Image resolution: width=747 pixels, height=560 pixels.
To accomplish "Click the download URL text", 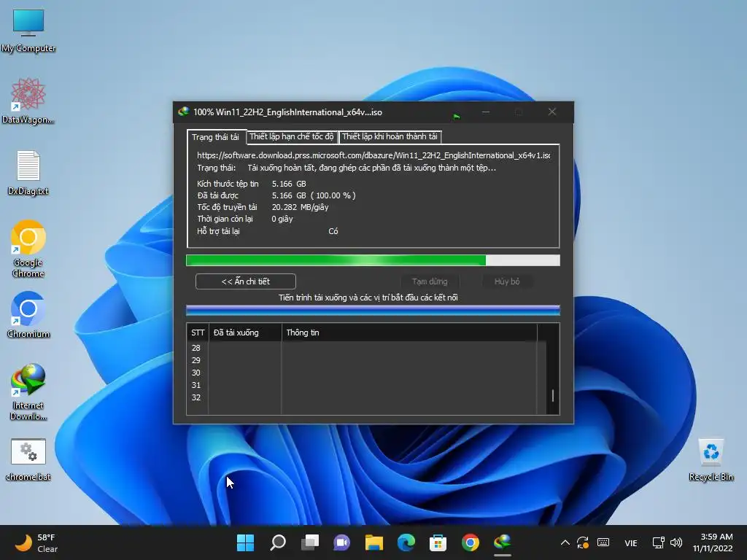I will point(373,155).
